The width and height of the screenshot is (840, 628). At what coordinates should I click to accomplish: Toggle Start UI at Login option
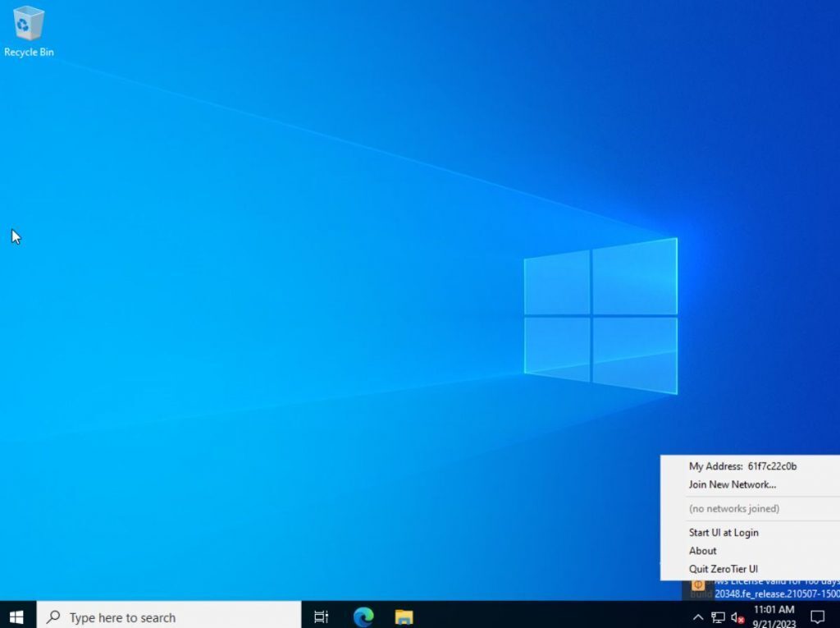coord(750,533)
